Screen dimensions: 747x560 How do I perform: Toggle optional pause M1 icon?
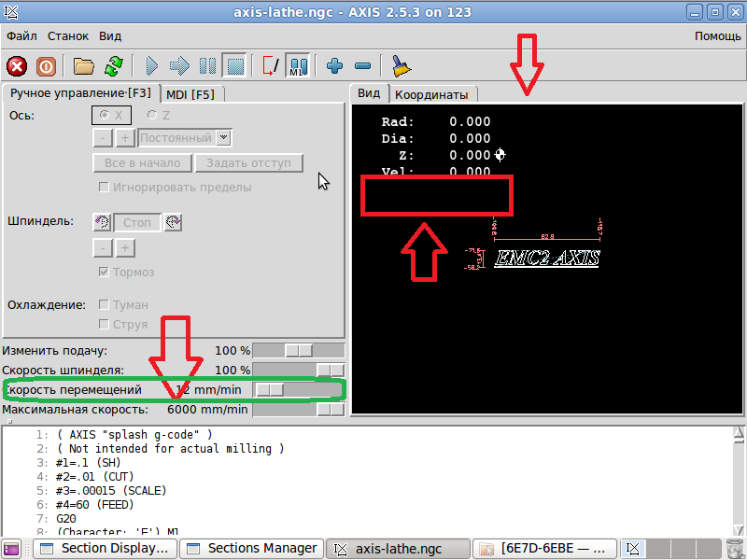pos(298,65)
